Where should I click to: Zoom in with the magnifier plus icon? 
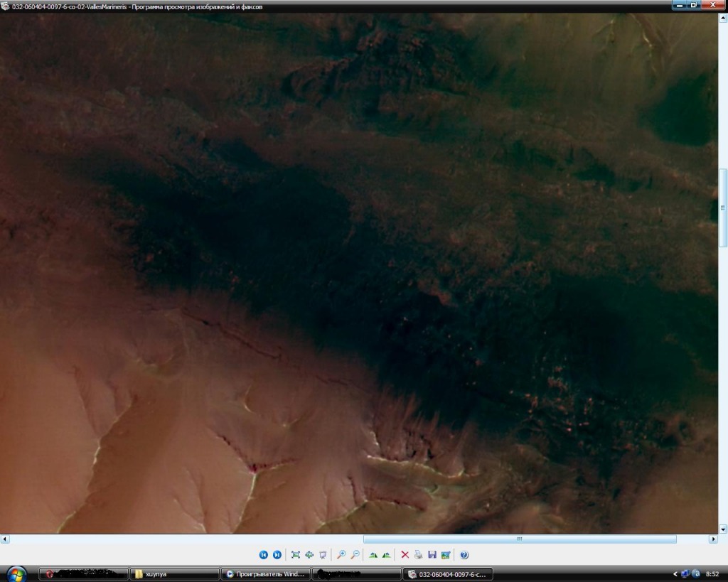341,555
